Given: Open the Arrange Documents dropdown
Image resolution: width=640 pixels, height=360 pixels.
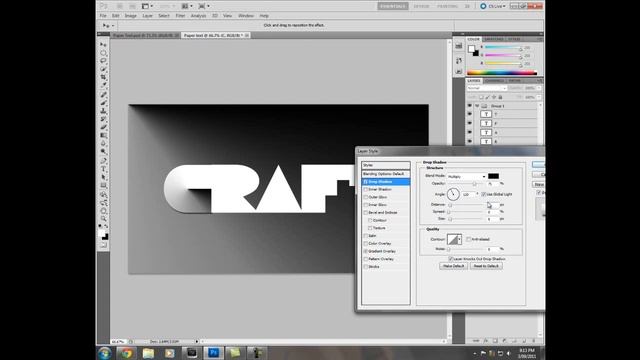Looking at the screenshot, I should [x=187, y=6].
